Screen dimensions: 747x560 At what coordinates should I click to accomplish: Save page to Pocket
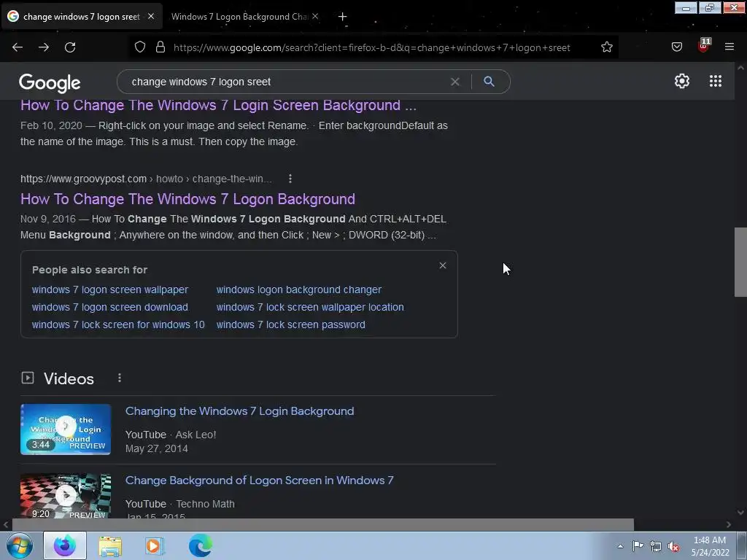pos(676,47)
